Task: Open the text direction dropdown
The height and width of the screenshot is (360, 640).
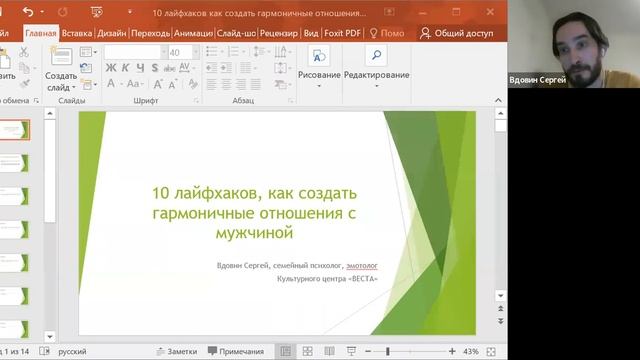Action: click(283, 51)
